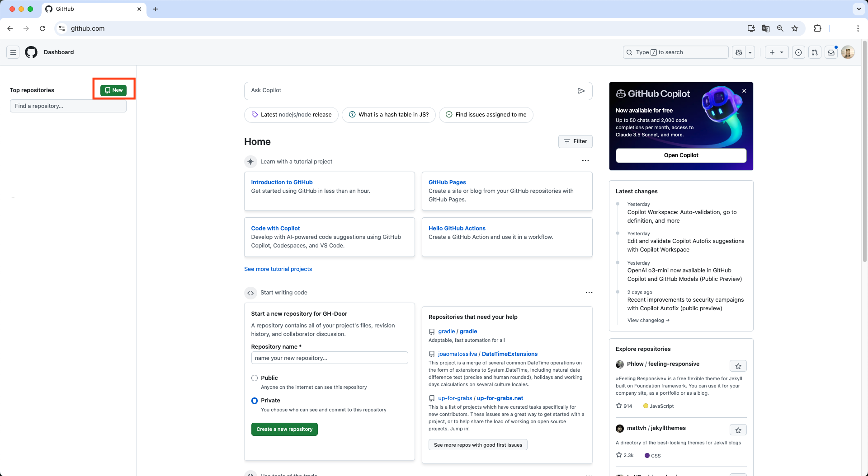The width and height of the screenshot is (868, 476).
Task: Send the Copilot prompt arrow icon
Action: coord(581,91)
